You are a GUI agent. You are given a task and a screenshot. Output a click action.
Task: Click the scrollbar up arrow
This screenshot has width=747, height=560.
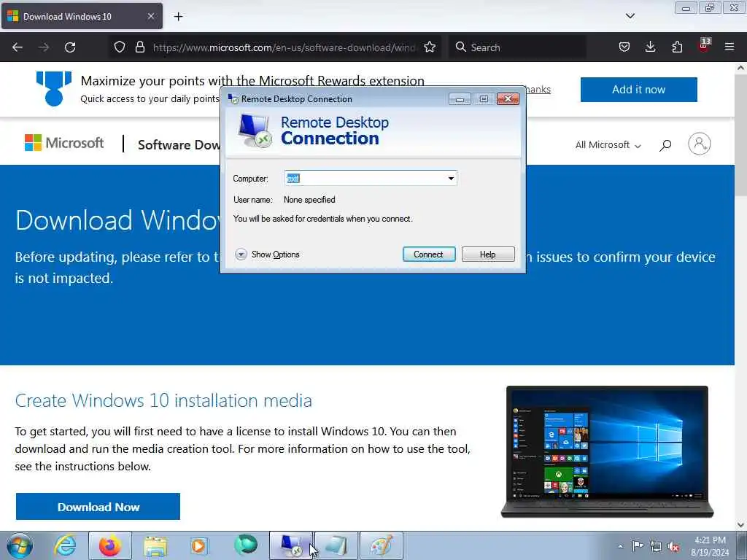[x=740, y=68]
